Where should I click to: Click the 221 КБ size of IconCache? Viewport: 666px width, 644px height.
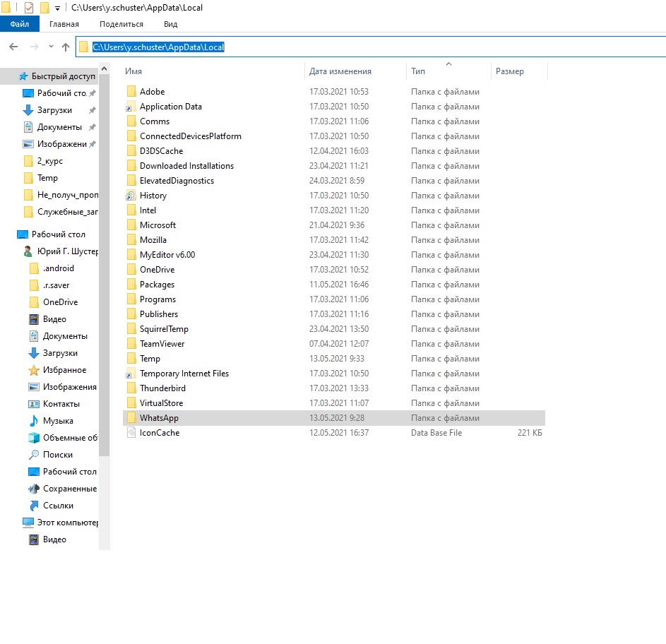(x=530, y=433)
